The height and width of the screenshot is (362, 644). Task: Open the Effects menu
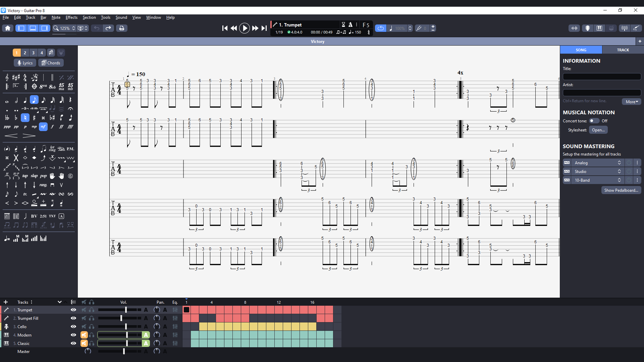[x=71, y=17]
